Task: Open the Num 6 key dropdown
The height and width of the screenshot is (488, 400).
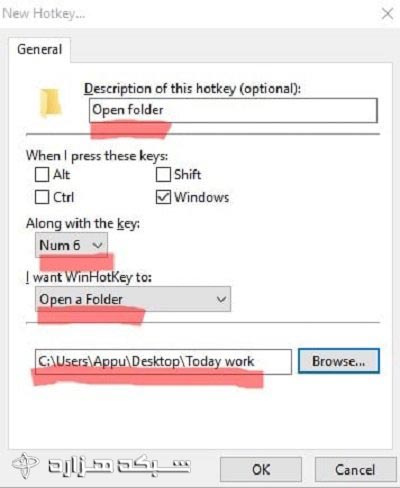Action: click(x=71, y=245)
